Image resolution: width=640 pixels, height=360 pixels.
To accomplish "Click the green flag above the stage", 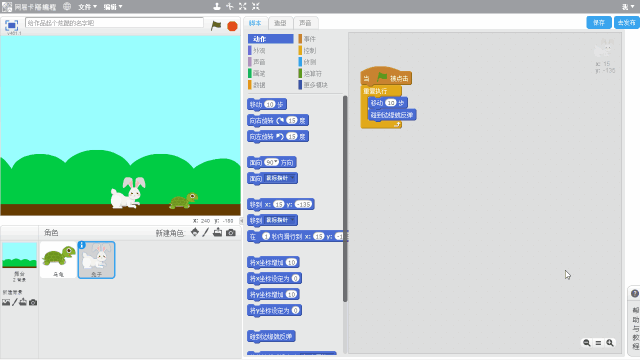I will (216, 25).
